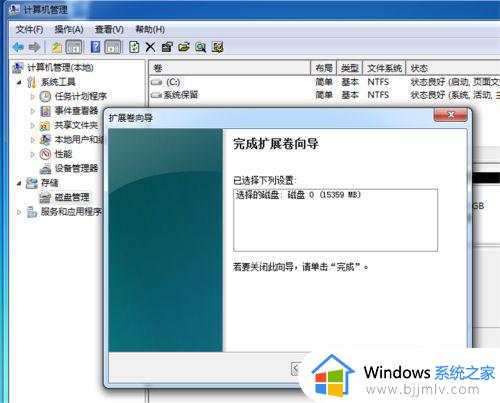Select 计算机管理(本地) root tree node
The width and height of the screenshot is (500, 403).
[x=60, y=68]
